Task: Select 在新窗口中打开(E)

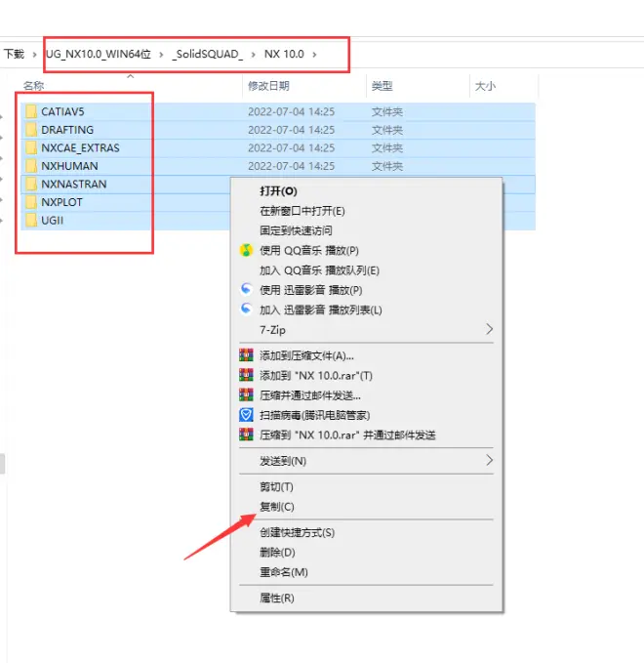Action: pyautogui.click(x=302, y=211)
